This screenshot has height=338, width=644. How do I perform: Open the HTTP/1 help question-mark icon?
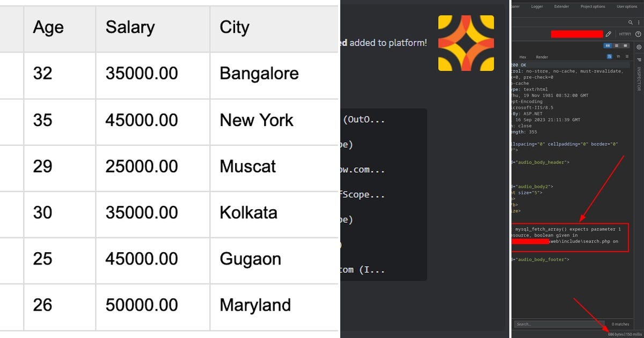(x=639, y=34)
